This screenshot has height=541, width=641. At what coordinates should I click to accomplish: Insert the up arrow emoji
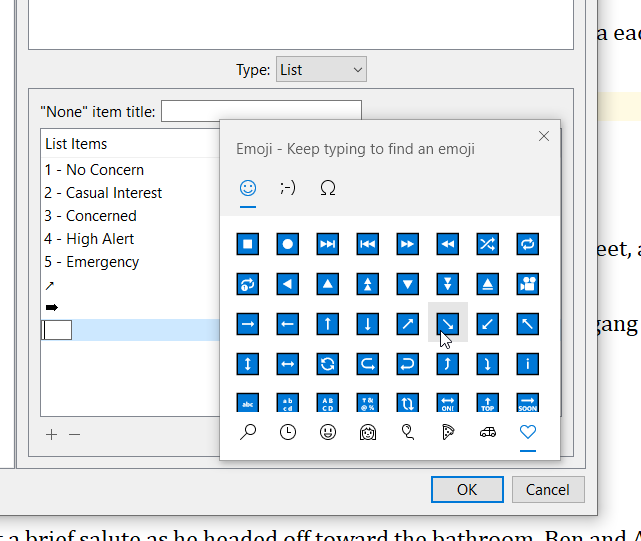click(x=327, y=324)
